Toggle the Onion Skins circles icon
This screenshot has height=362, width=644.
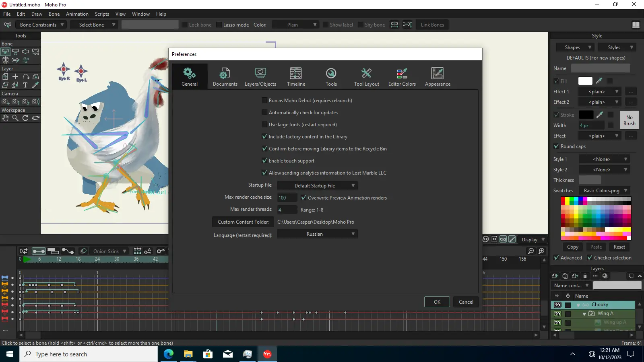[x=84, y=251]
